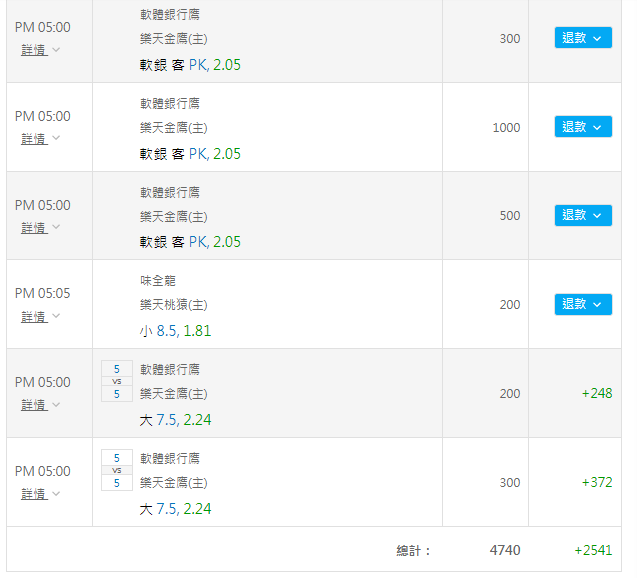
Task: Open 退款 dropdown for the 500 stake bet
Action: click(583, 215)
